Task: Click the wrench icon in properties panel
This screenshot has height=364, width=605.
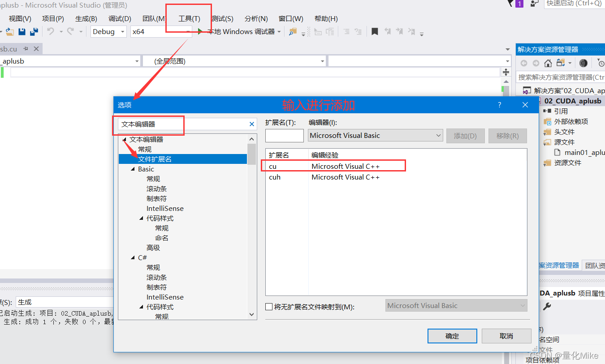Action: (x=547, y=306)
